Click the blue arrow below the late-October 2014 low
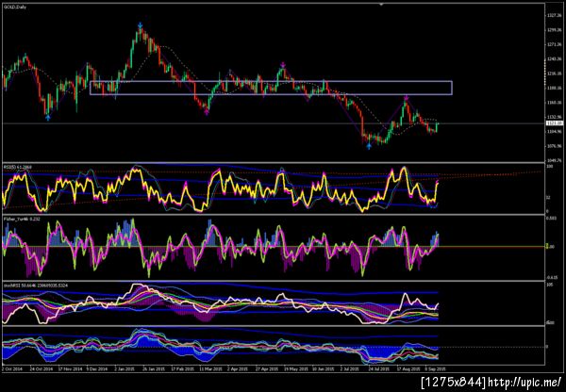 (x=48, y=117)
